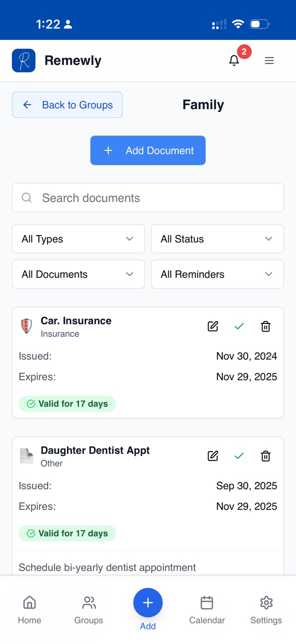Click the Add Document button
This screenshot has height=644, width=296.
tap(148, 150)
